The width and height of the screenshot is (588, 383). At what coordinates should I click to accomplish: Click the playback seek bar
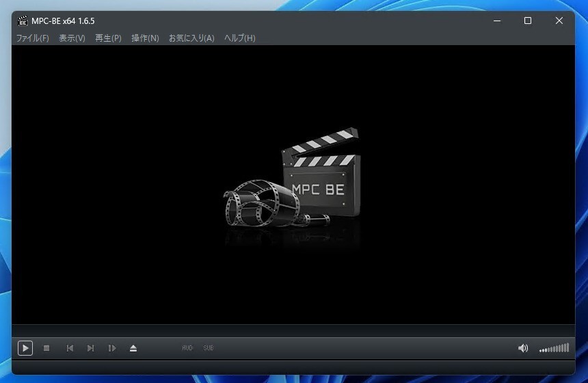293,330
